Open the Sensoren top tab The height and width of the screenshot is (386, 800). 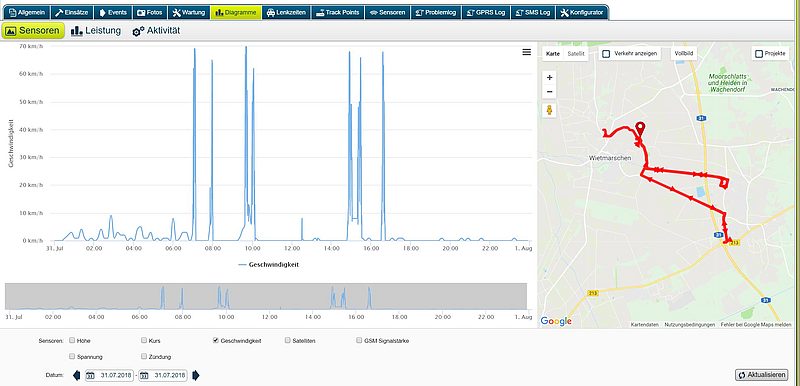387,12
